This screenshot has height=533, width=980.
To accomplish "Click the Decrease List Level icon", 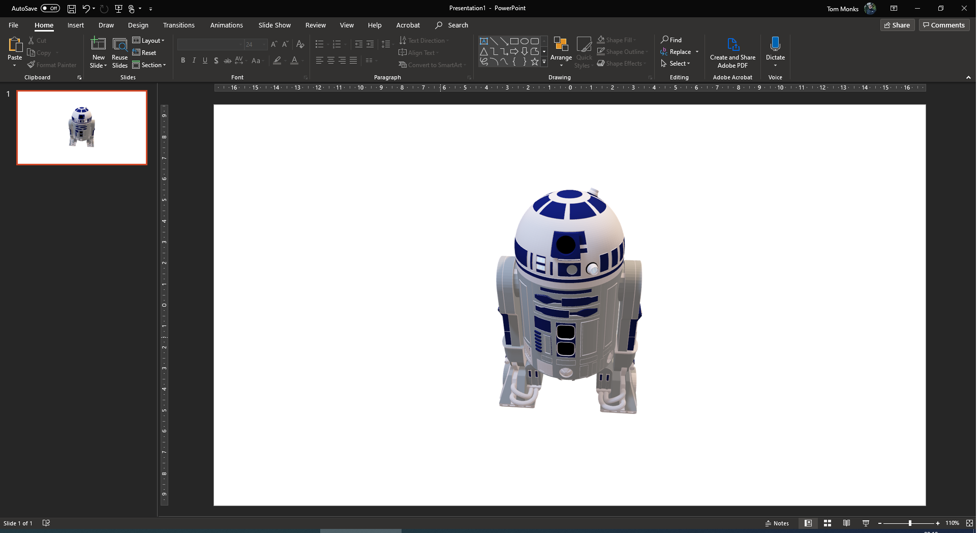I will 359,44.
